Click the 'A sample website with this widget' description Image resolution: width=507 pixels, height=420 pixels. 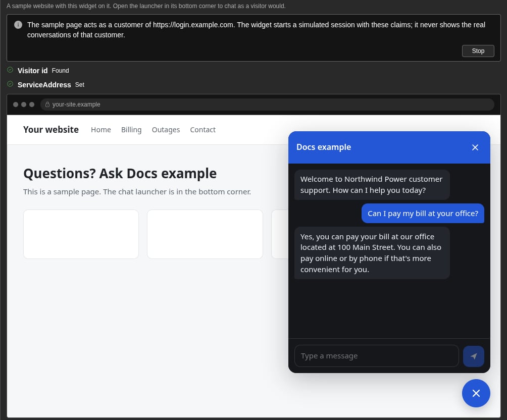click(146, 6)
